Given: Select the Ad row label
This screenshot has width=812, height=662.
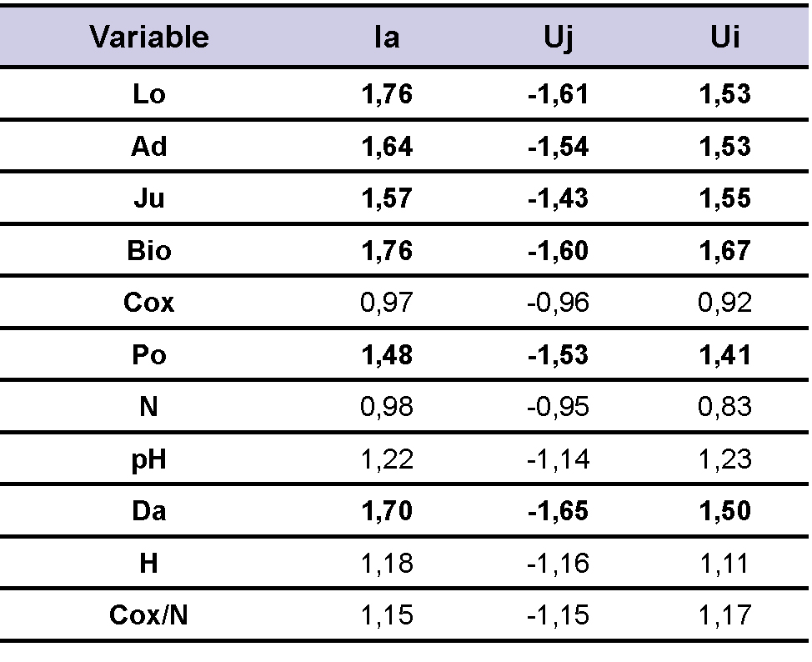Looking at the screenshot, I should pyautogui.click(x=149, y=147).
